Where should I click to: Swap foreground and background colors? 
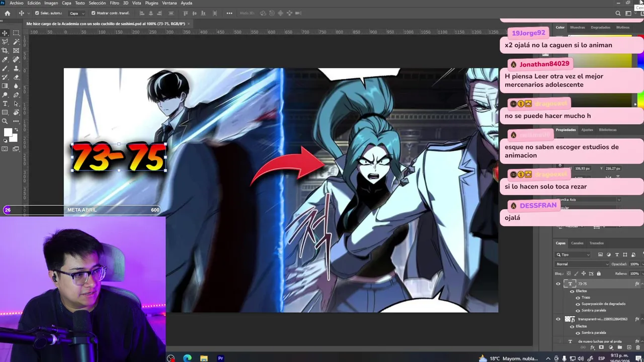pyautogui.click(x=16, y=129)
